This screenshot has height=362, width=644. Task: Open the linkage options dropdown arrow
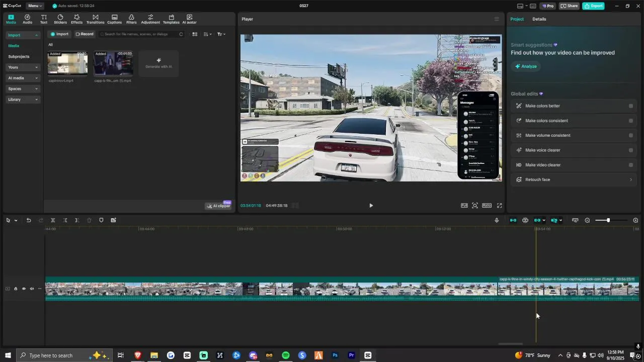544,220
